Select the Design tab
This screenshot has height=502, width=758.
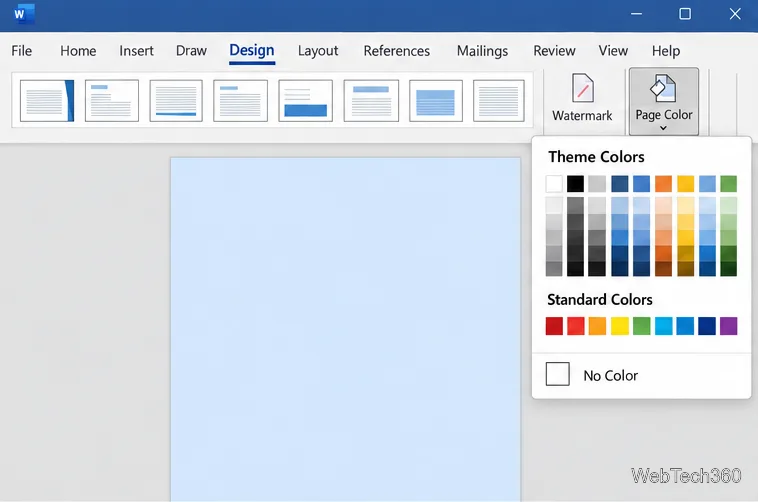coord(252,51)
